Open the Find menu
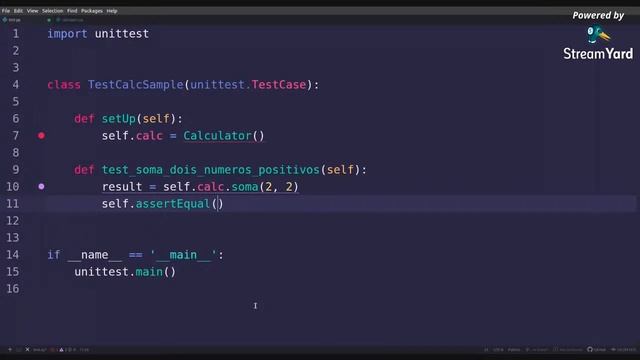 coord(72,11)
